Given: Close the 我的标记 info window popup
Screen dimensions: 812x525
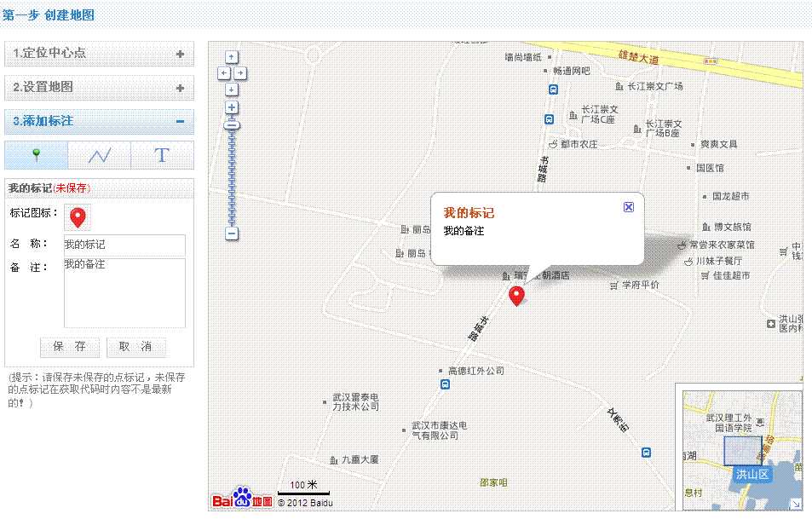Looking at the screenshot, I should [x=629, y=206].
